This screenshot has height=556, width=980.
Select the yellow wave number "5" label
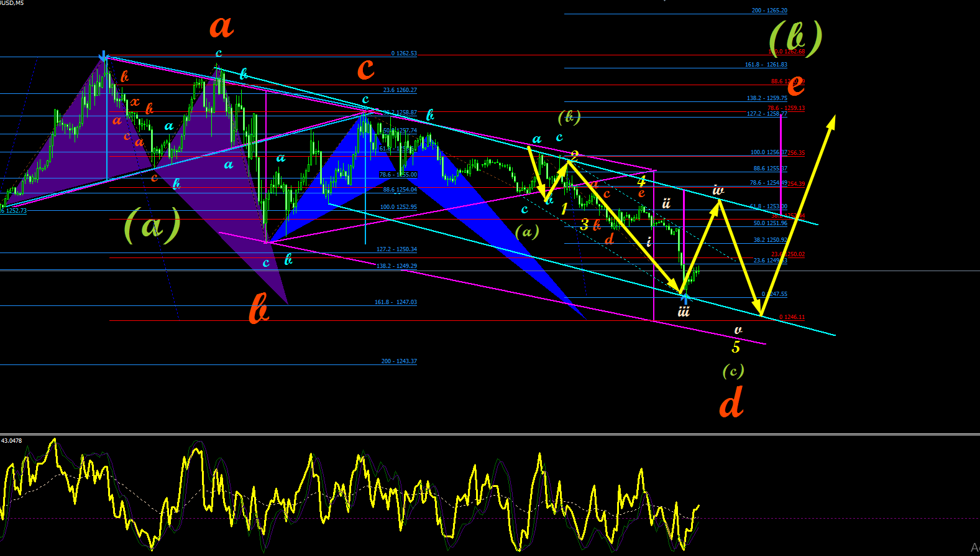736,347
